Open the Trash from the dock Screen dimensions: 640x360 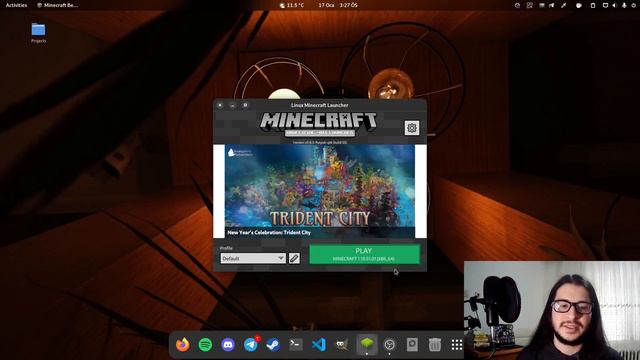[435, 344]
